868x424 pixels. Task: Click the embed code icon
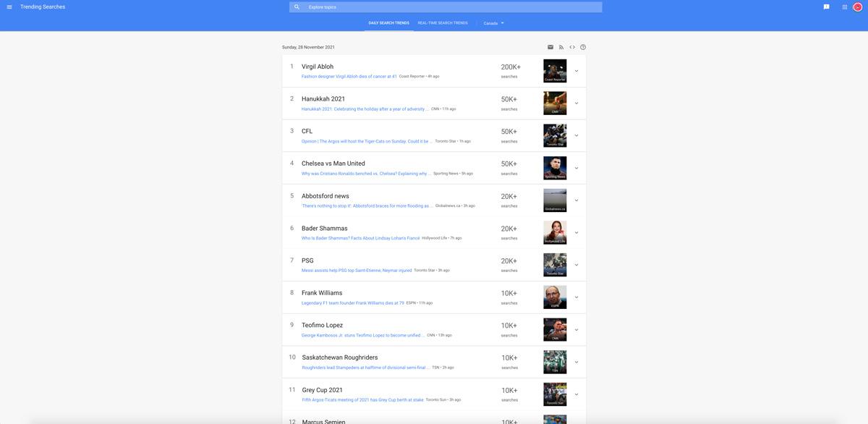[x=572, y=47]
